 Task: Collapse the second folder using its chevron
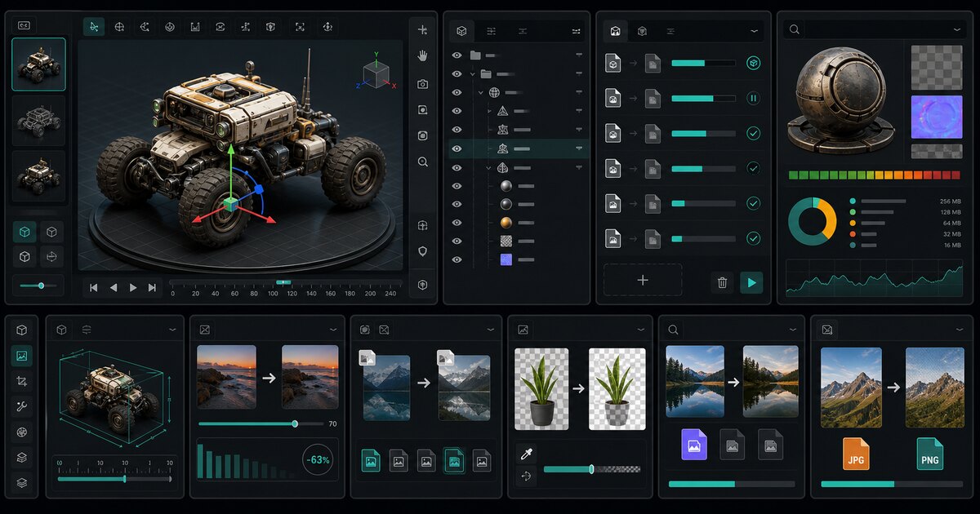[474, 73]
